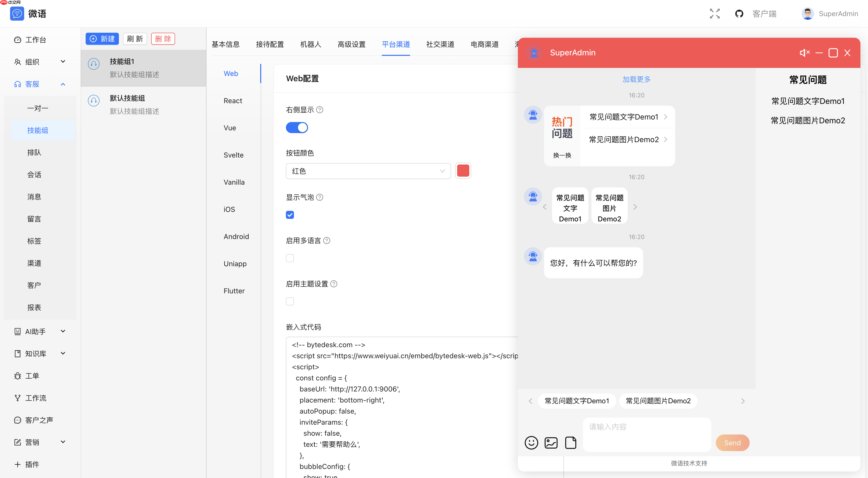Click the 新建 create button
The width and height of the screenshot is (868, 478).
tap(103, 39)
